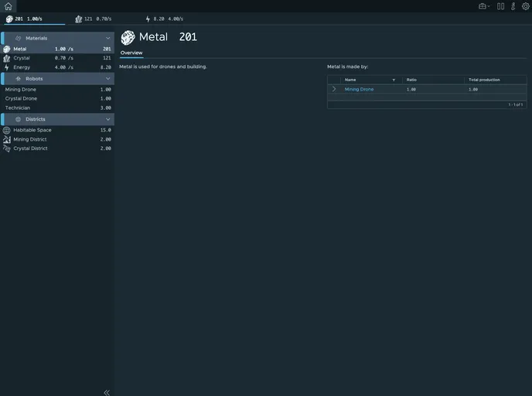Click the Robots header icon
The height and width of the screenshot is (396, 532).
pyautogui.click(x=19, y=79)
